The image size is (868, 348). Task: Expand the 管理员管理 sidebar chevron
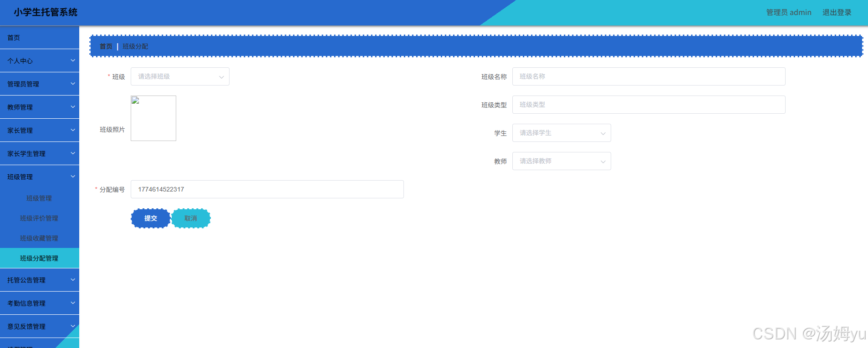[x=73, y=84]
